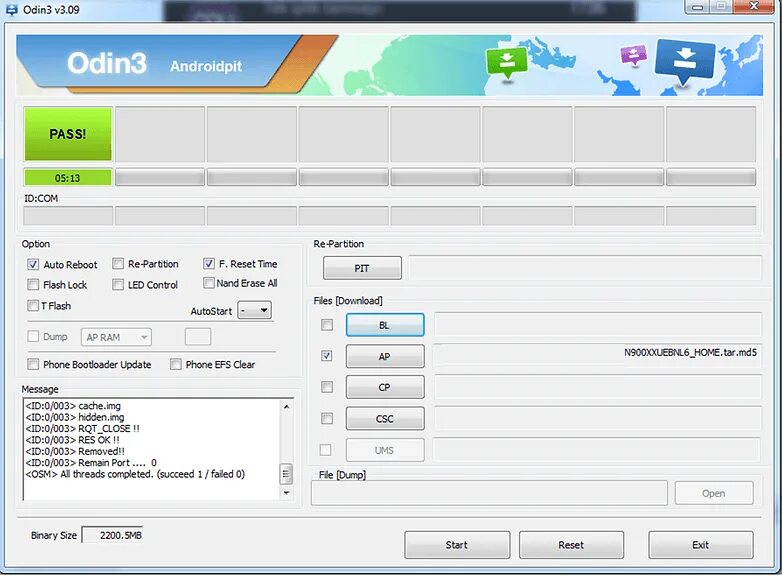Enable the Flash Lock checkbox

point(33,284)
